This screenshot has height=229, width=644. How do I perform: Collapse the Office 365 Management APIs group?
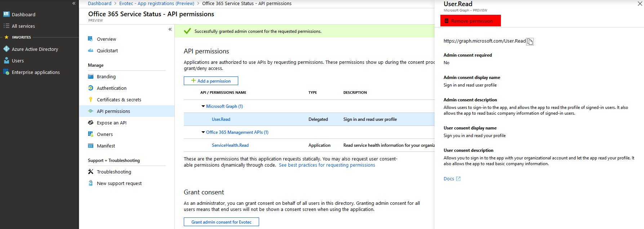click(203, 132)
